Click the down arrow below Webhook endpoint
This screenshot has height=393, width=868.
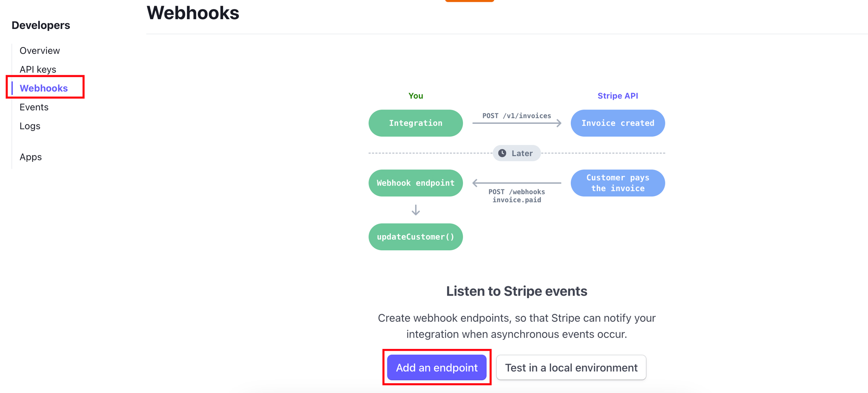pos(416,210)
